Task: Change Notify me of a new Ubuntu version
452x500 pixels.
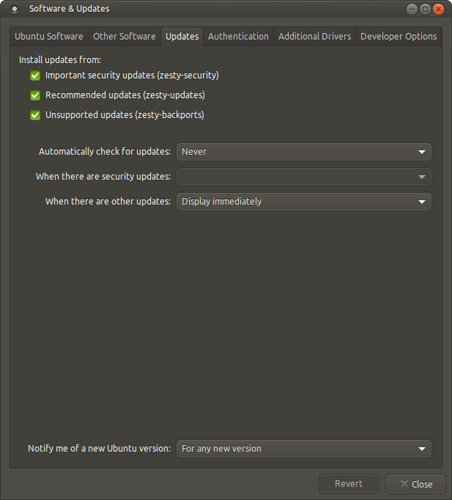Action: pos(304,449)
